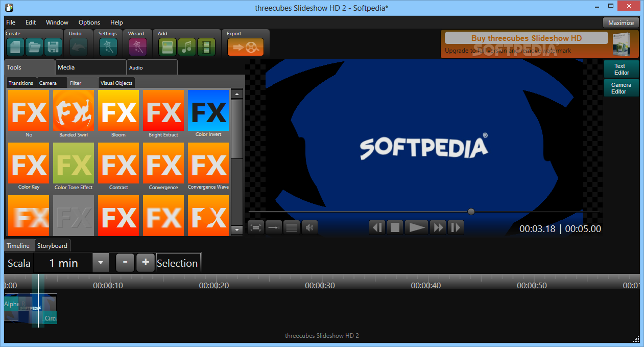Click the filter list scrollbar thumb
The image size is (644, 347).
236,129
